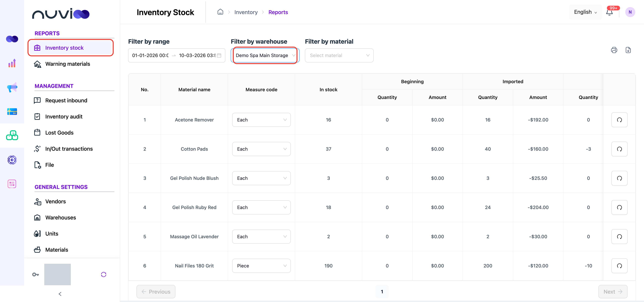Open measure code dropdown for Acetone Remover
Viewport: 644px width, 302px height.
click(261, 120)
